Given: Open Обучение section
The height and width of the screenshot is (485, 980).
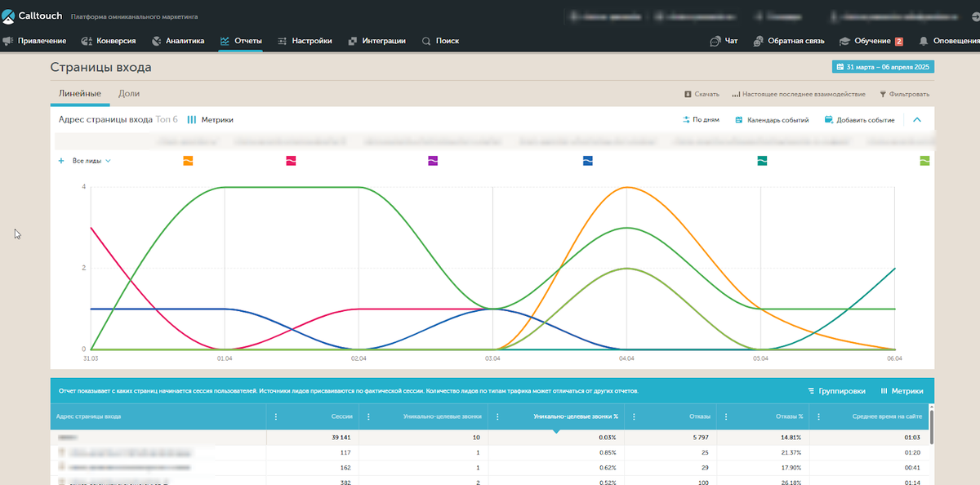Looking at the screenshot, I should pos(871,41).
